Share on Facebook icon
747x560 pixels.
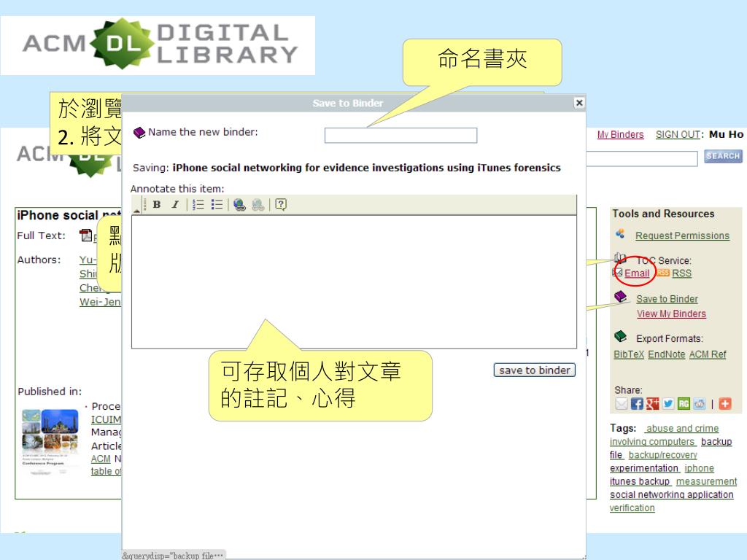pos(637,404)
